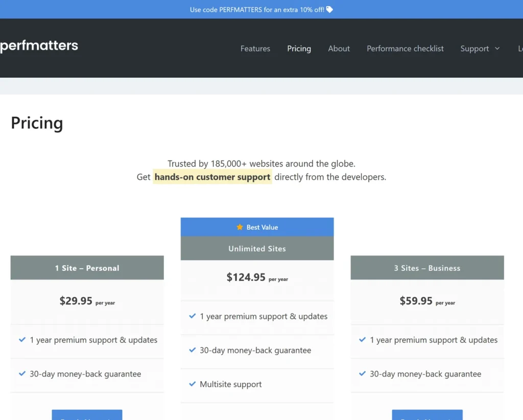Click Unlimited plan money-back guarantee checkmark

pos(193,350)
